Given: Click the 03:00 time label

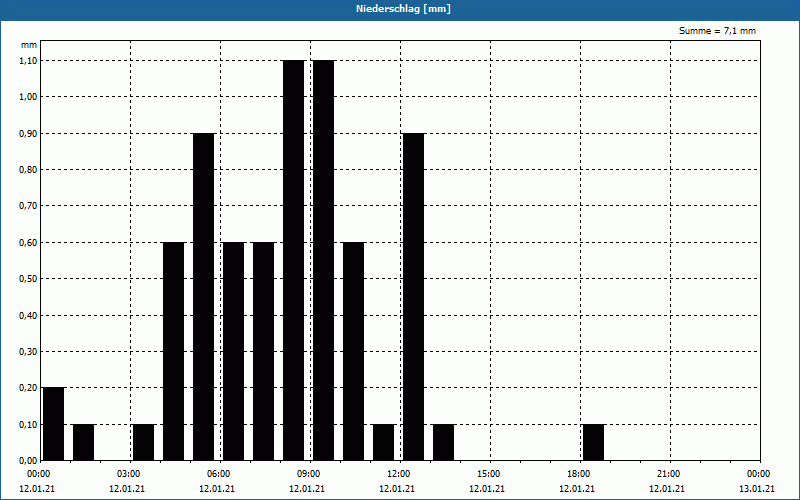Looking at the screenshot, I should (x=129, y=474).
